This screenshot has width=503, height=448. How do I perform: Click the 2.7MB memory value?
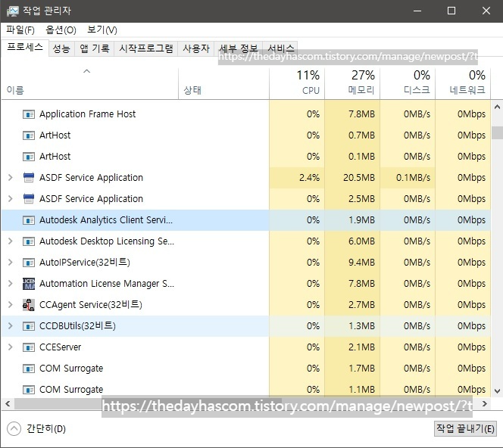coord(361,305)
